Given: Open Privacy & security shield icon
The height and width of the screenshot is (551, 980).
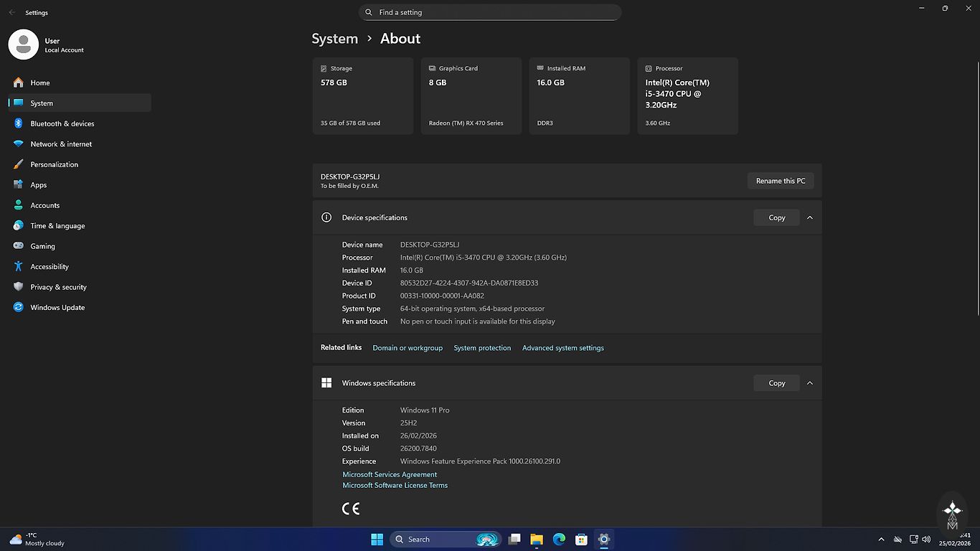Looking at the screenshot, I should [x=19, y=287].
